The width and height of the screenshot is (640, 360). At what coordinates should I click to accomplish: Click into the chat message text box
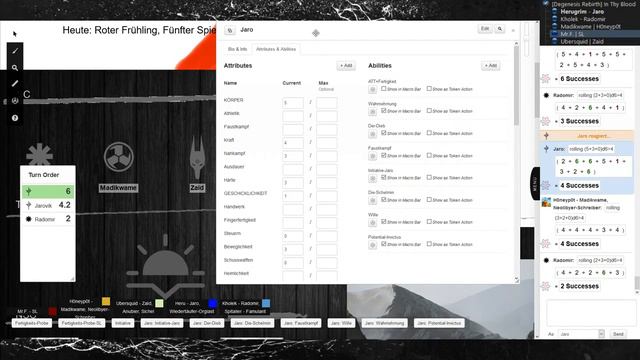(591, 313)
